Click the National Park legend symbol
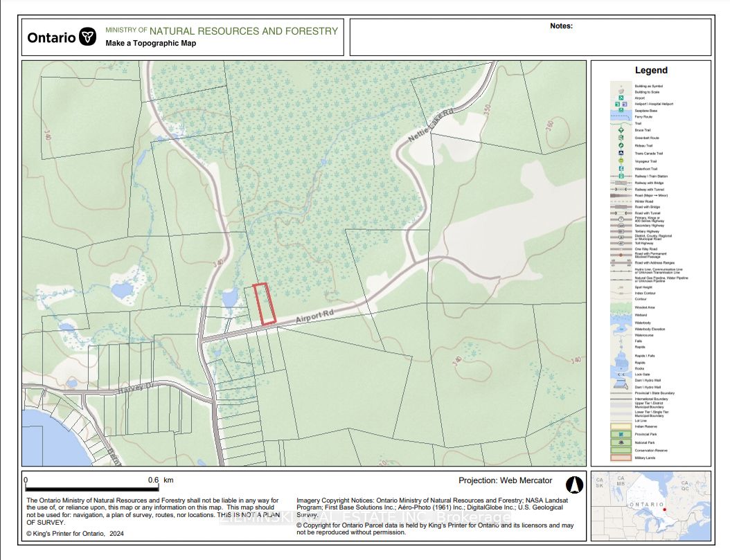 click(x=621, y=442)
